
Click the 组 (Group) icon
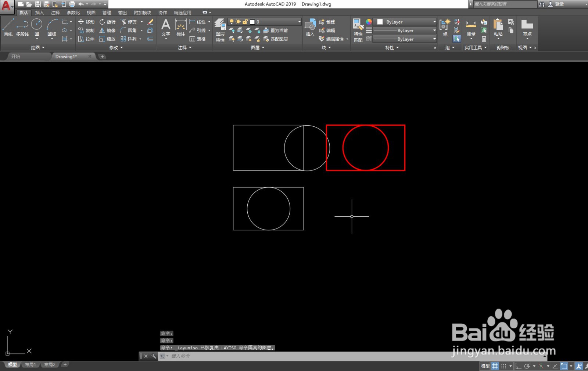(445, 28)
